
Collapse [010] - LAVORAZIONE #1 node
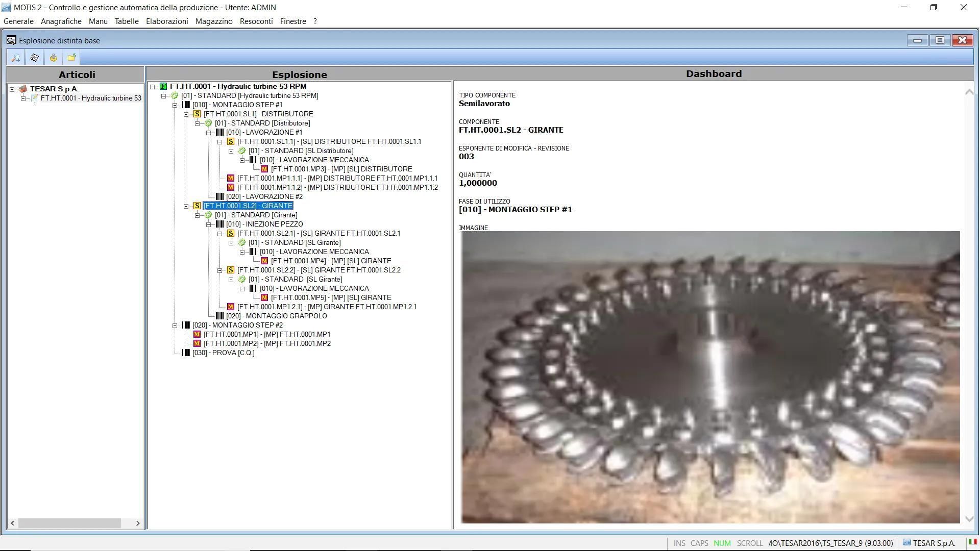(208, 132)
